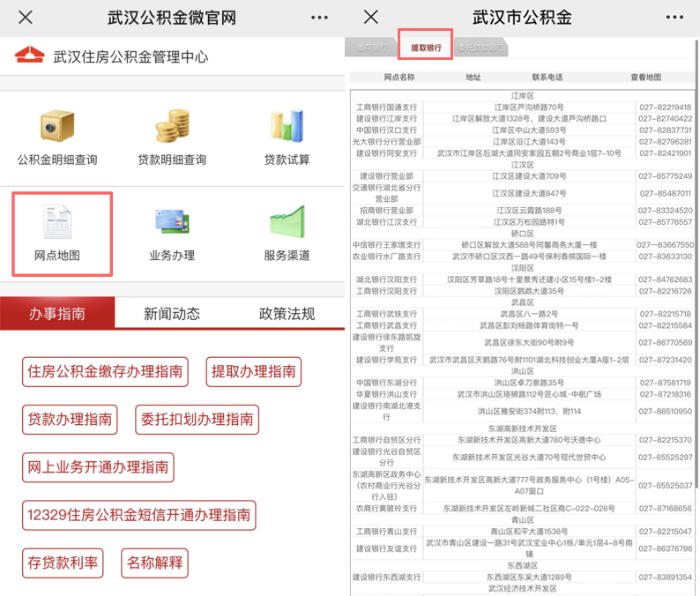The height and width of the screenshot is (596, 700).
Task: Click the 江岸区 district heading
Action: [x=522, y=96]
